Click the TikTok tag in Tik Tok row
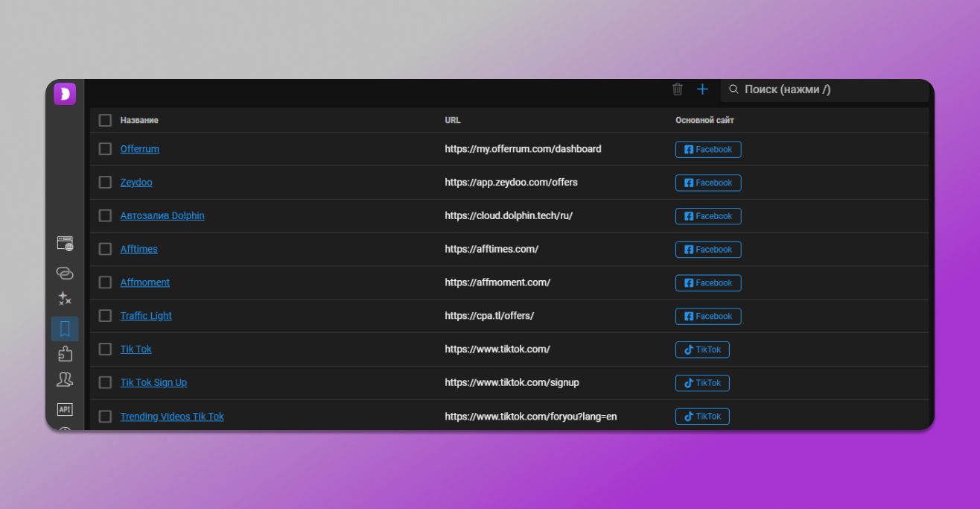980x509 pixels. (x=702, y=350)
